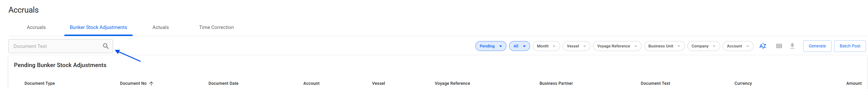Open the Actuals tab
Viewport: 868px width, 89px height.
pyautogui.click(x=160, y=27)
